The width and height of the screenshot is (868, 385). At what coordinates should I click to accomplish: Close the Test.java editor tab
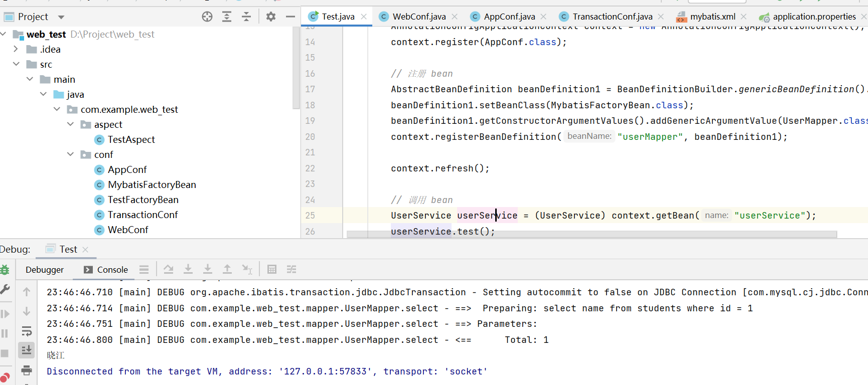coord(364,17)
